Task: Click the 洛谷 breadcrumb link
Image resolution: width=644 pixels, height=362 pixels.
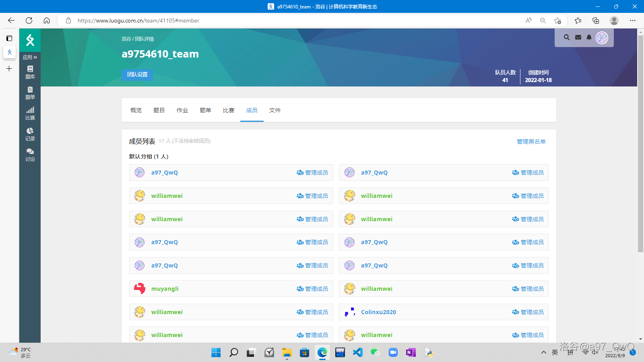Action: pyautogui.click(x=126, y=39)
